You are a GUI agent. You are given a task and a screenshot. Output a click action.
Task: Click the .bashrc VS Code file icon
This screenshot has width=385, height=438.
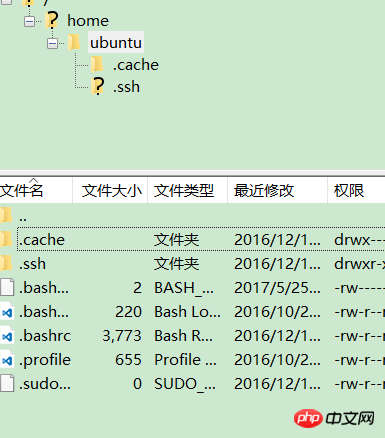[7, 336]
